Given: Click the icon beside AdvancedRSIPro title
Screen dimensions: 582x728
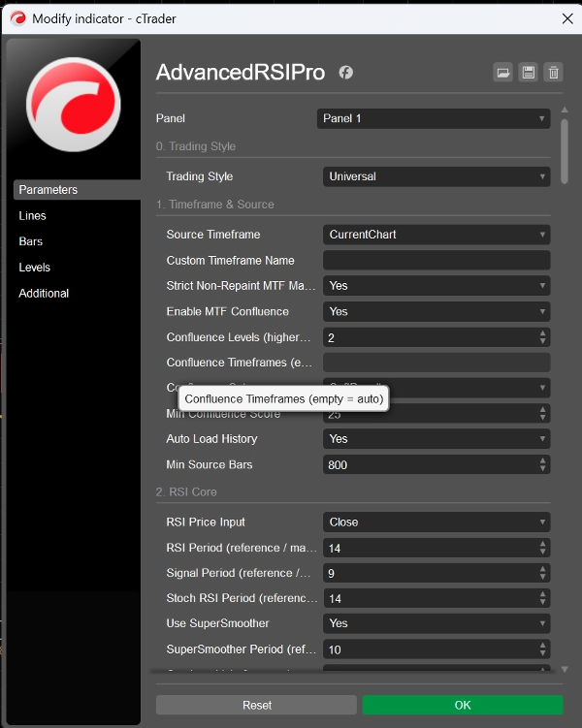Looking at the screenshot, I should point(345,73).
